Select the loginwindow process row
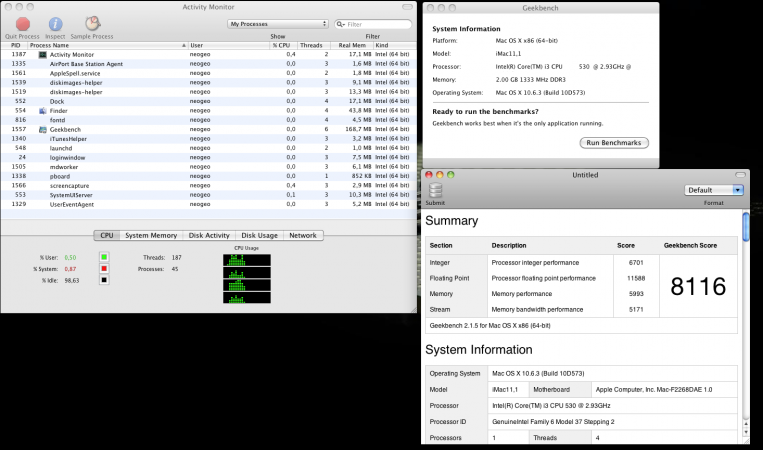763x450 pixels. 208,158
